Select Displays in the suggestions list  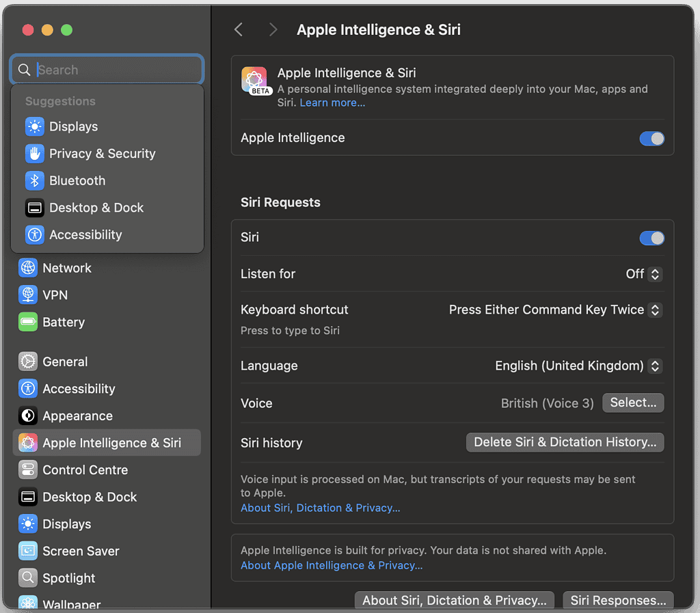pyautogui.click(x=73, y=126)
